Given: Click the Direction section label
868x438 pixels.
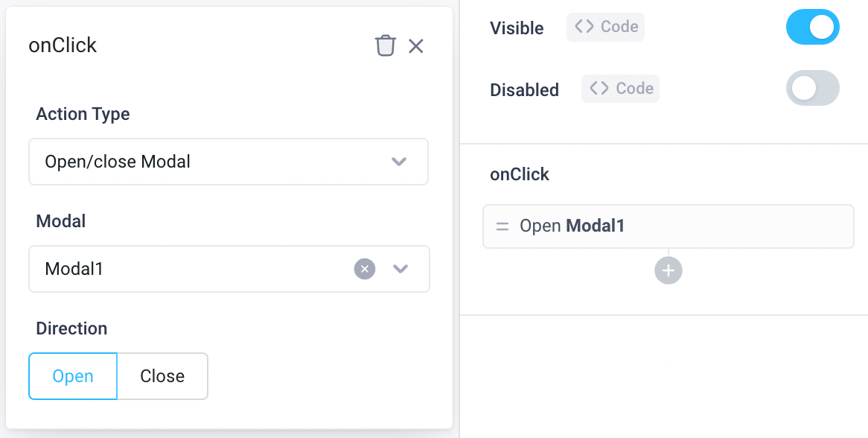Looking at the screenshot, I should coord(71,328).
